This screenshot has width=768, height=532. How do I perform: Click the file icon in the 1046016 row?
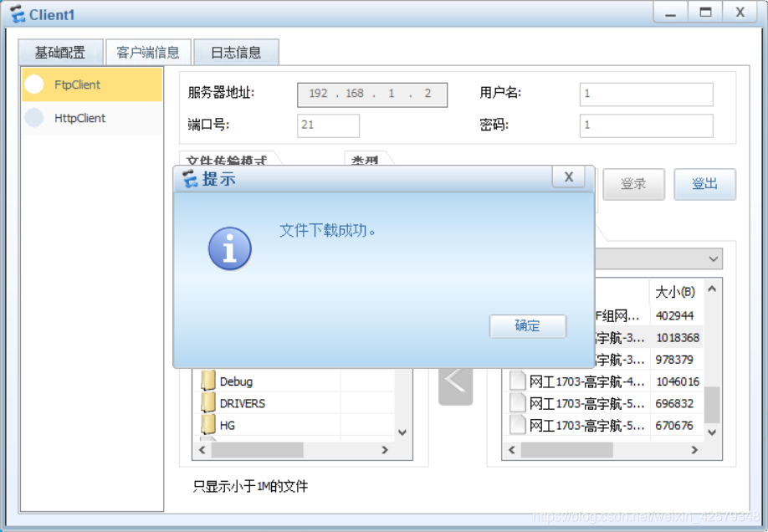point(518,381)
